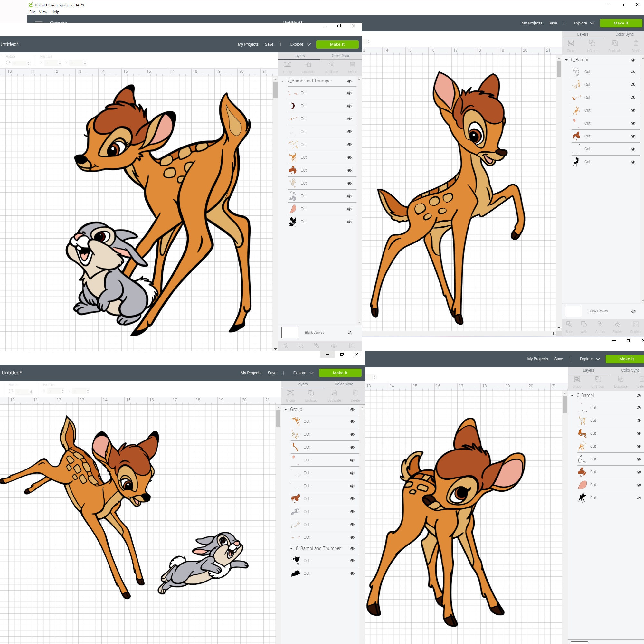Click Group icon in 6_Bambi window
The height and width of the screenshot is (644, 644).
click(x=577, y=379)
